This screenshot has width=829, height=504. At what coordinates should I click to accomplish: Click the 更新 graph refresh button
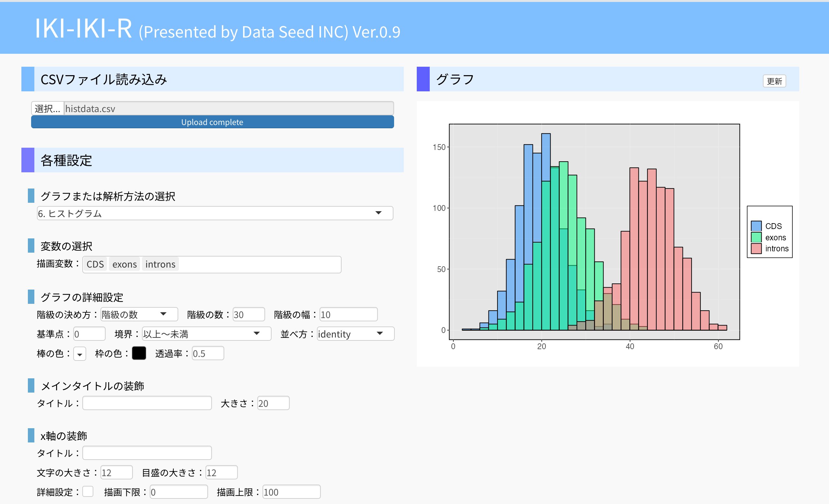click(774, 81)
